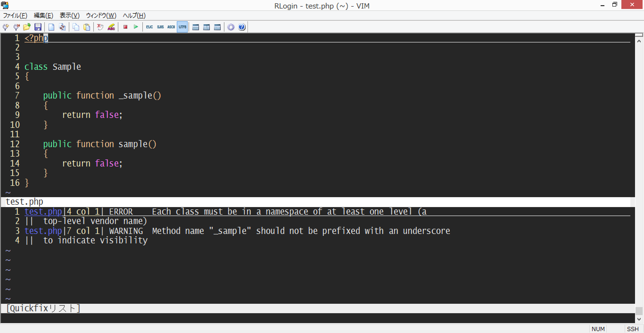Click the paste clipboard icon

tap(87, 27)
